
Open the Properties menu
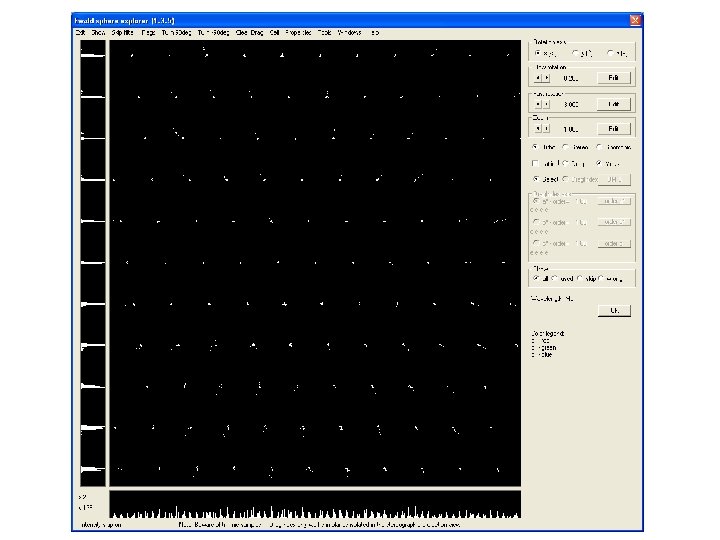coord(298,33)
